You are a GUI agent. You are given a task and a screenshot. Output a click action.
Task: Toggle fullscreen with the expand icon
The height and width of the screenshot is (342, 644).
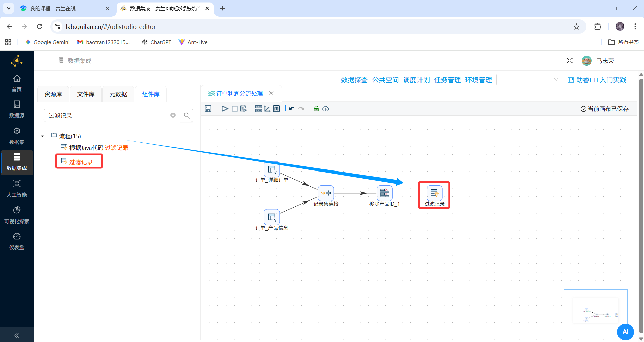pos(569,61)
